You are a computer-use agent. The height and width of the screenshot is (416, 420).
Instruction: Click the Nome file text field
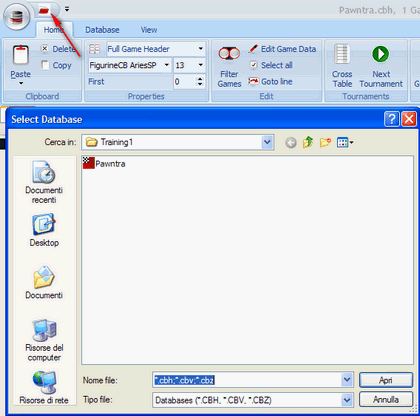tap(247, 380)
